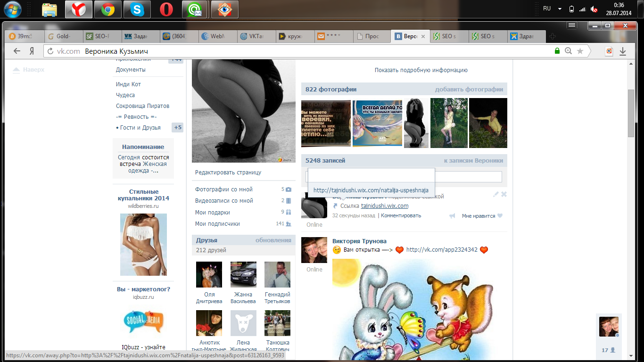644x362 pixels.
Task: Click the pencil edit icon on post
Action: 495,194
